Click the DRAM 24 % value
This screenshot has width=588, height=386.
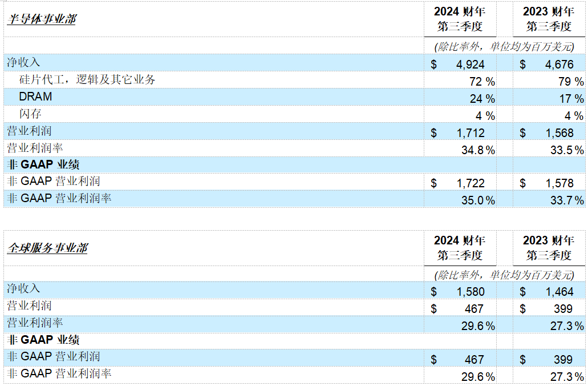[x=482, y=99]
